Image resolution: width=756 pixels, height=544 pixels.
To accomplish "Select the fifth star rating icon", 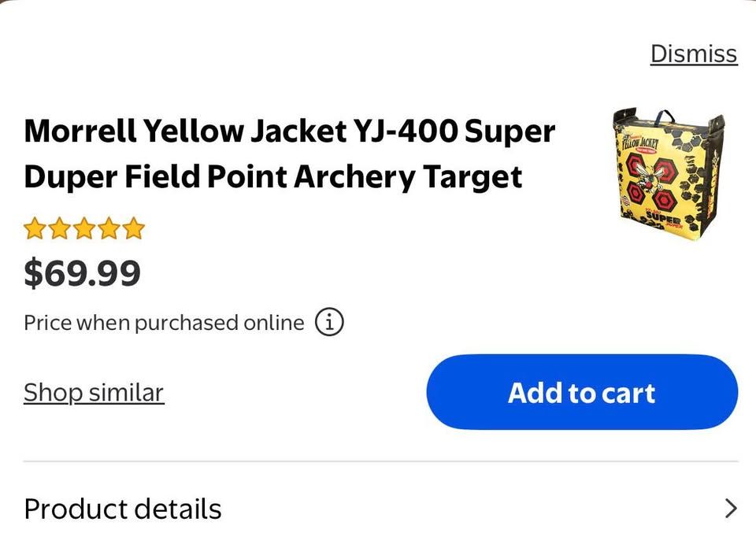I will (x=132, y=228).
